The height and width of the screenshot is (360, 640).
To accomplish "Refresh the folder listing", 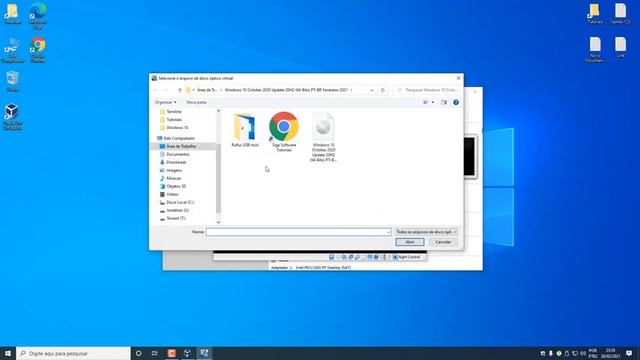I will click(x=382, y=90).
